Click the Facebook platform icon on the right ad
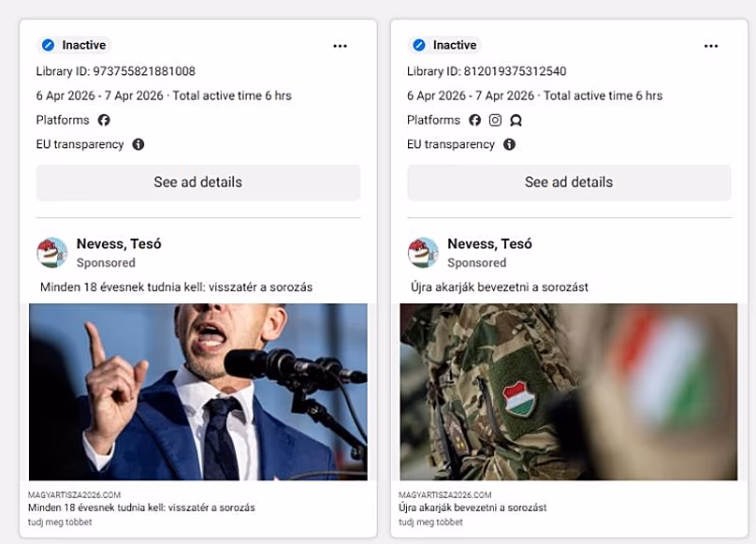 coord(476,120)
